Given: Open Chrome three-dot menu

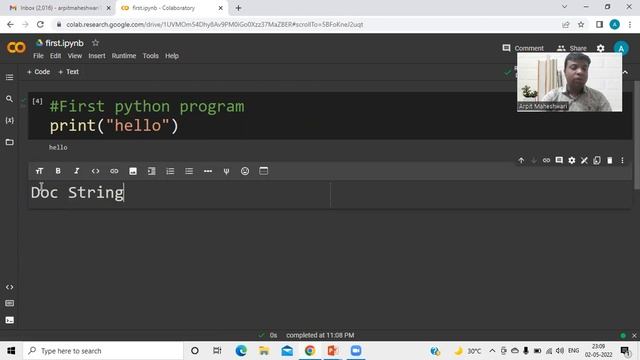Looking at the screenshot, I should (x=630, y=24).
